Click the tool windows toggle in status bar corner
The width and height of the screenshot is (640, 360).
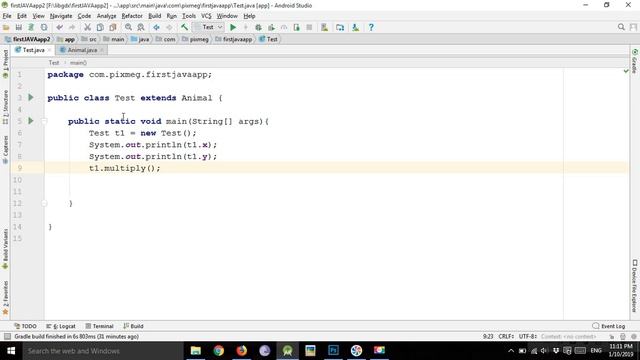[x=7, y=336]
